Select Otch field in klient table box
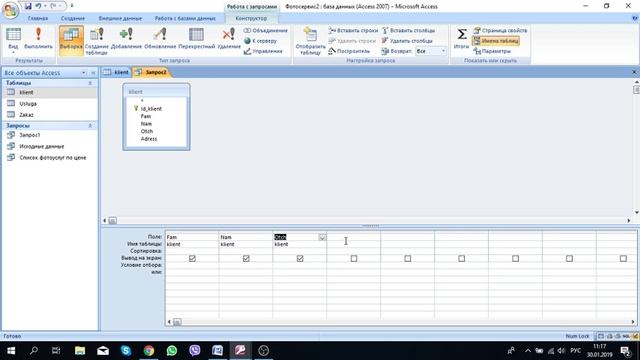 [x=147, y=131]
